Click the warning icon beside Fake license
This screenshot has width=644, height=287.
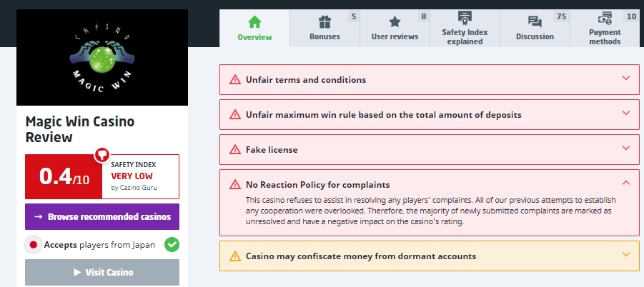point(234,150)
